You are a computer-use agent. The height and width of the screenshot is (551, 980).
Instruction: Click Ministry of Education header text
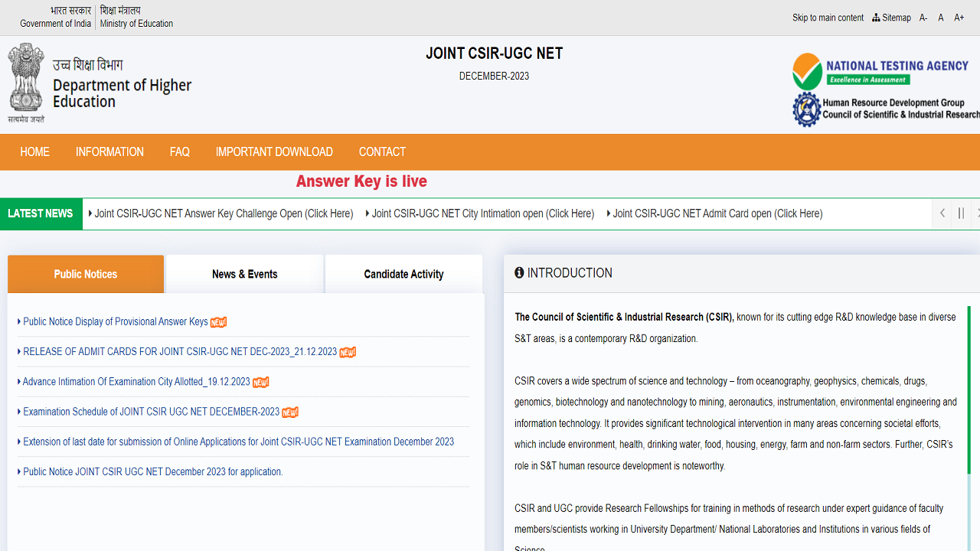pyautogui.click(x=136, y=24)
